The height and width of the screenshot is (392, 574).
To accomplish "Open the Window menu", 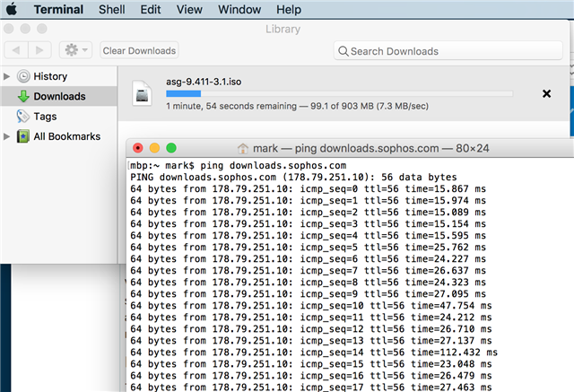I will coord(239,9).
